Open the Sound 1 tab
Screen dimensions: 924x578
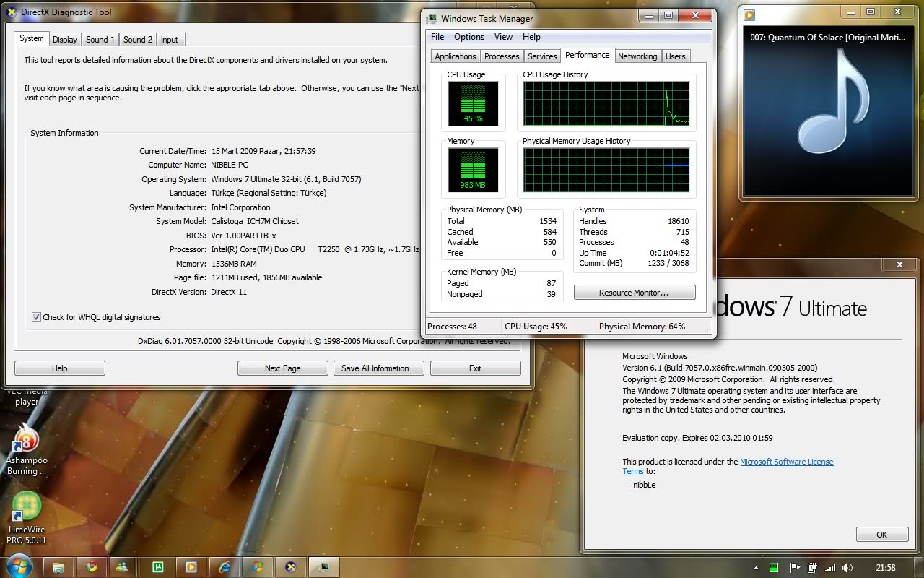pos(100,40)
